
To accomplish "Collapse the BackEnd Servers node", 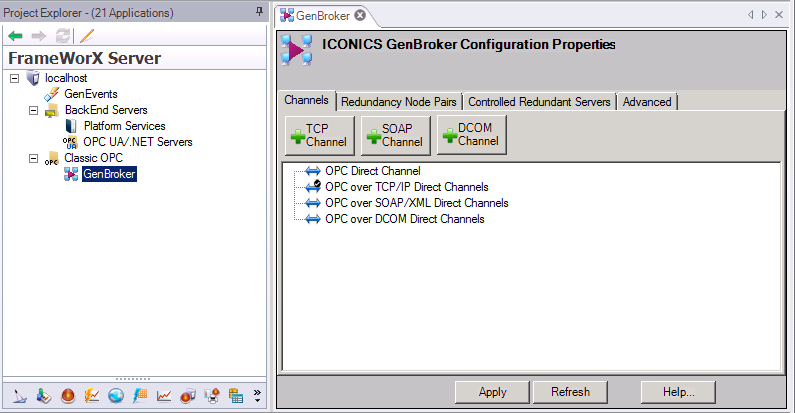I will pos(33,110).
